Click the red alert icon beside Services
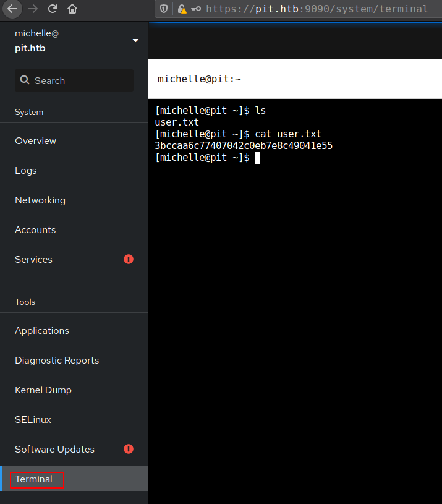 coord(129,259)
